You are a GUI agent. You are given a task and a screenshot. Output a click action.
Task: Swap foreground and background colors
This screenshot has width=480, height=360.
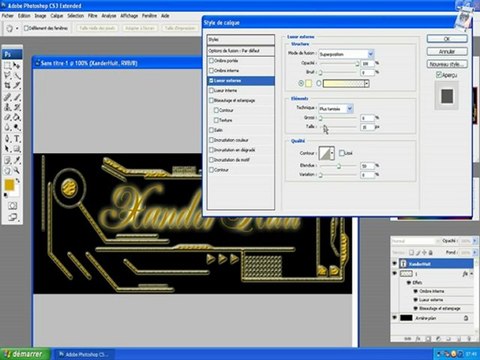coord(18,180)
